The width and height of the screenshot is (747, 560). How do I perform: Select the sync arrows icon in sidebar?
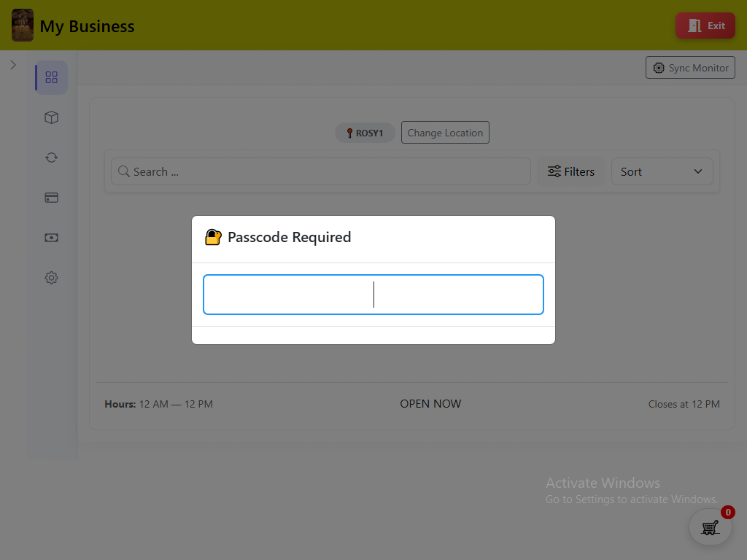(52, 157)
